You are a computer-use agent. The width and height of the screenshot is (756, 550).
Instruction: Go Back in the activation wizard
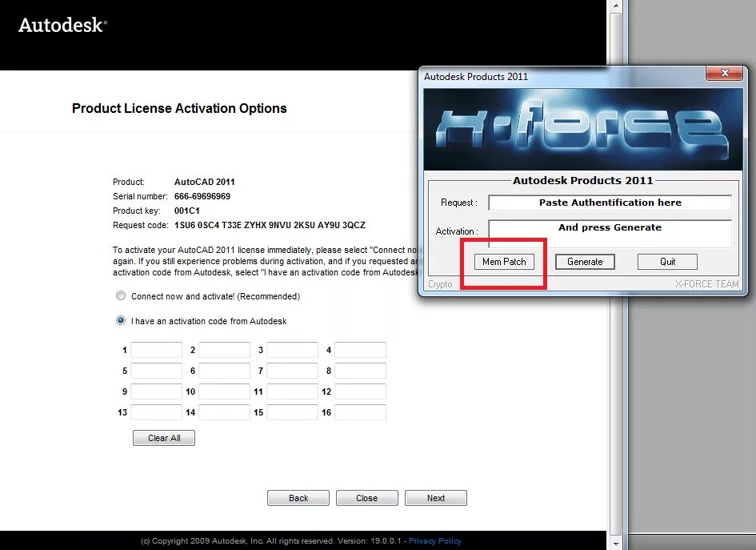click(x=298, y=498)
